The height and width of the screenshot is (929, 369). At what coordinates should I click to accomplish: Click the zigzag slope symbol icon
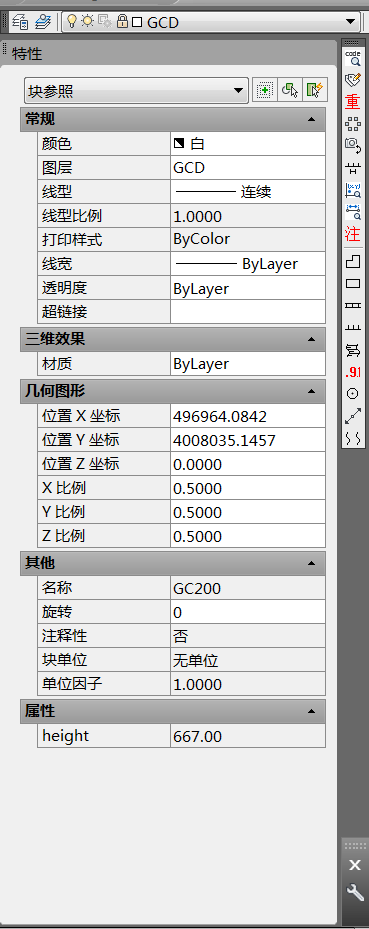352,350
